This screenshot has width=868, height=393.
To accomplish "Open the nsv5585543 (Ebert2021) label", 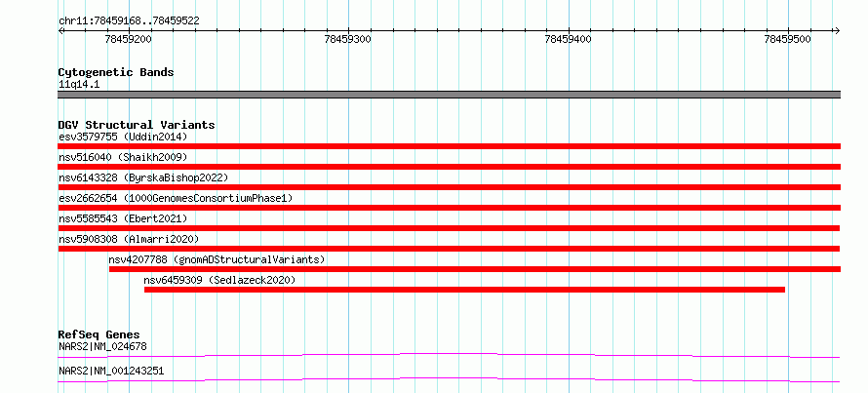I will (x=123, y=218).
